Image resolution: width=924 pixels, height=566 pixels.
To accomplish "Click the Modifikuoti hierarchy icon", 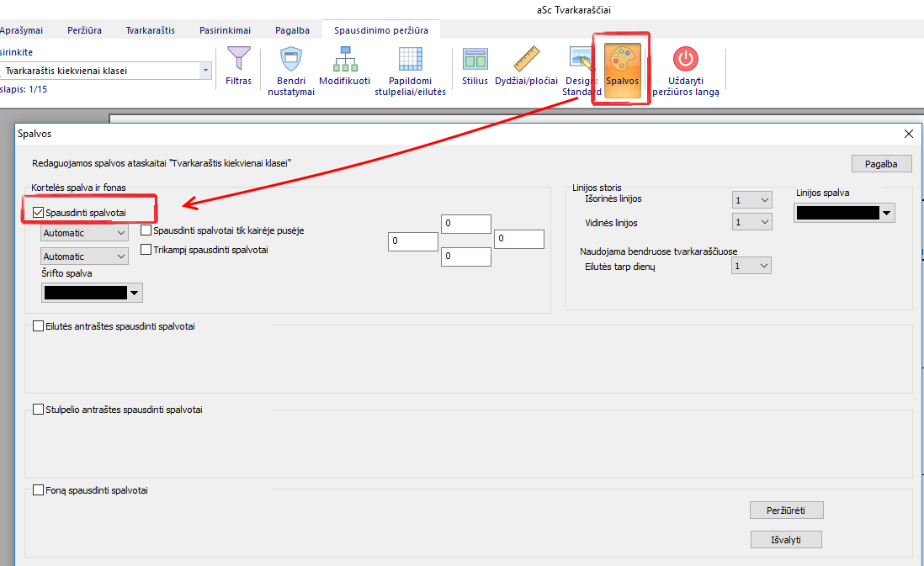I will [x=344, y=61].
